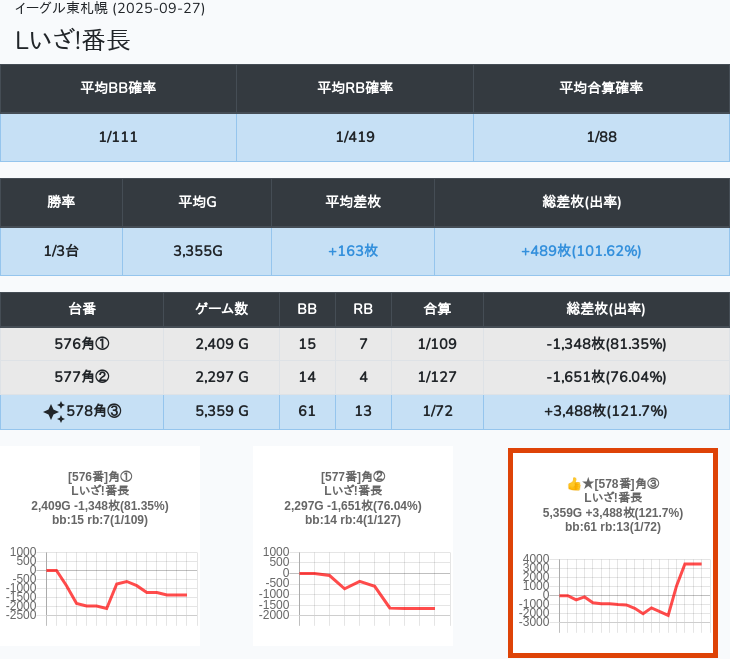Open the highlighted 578番 slump graph
This screenshot has height=659, width=730.
point(613,552)
